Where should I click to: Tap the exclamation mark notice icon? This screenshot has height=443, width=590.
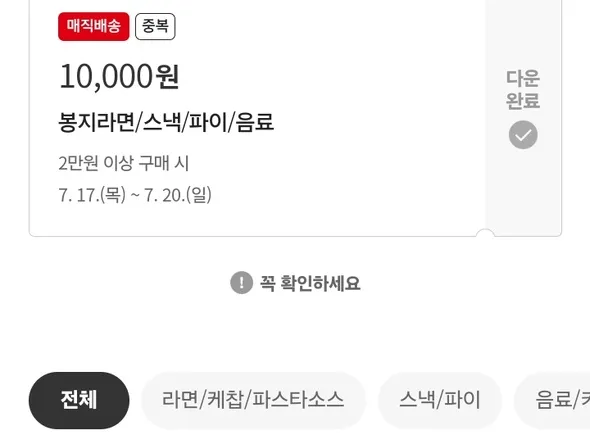pyautogui.click(x=241, y=282)
